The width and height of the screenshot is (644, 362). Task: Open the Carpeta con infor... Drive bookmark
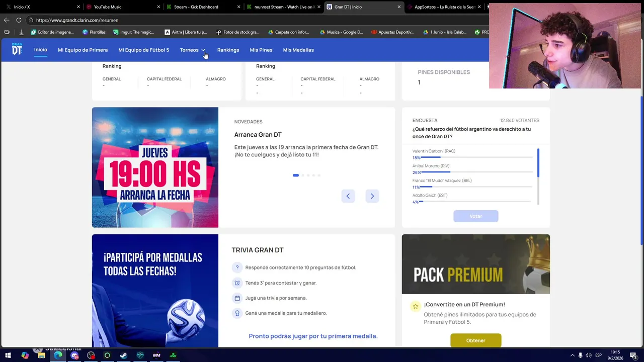(x=288, y=32)
